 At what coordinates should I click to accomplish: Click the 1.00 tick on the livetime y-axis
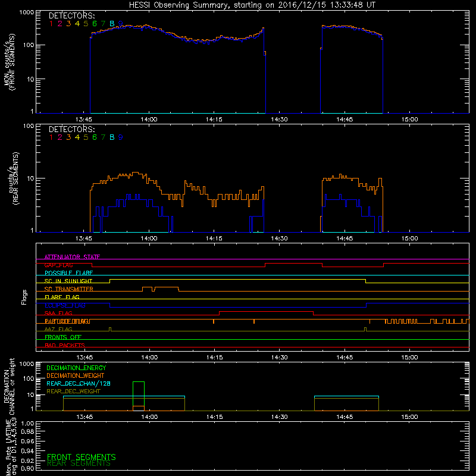coord(27,424)
